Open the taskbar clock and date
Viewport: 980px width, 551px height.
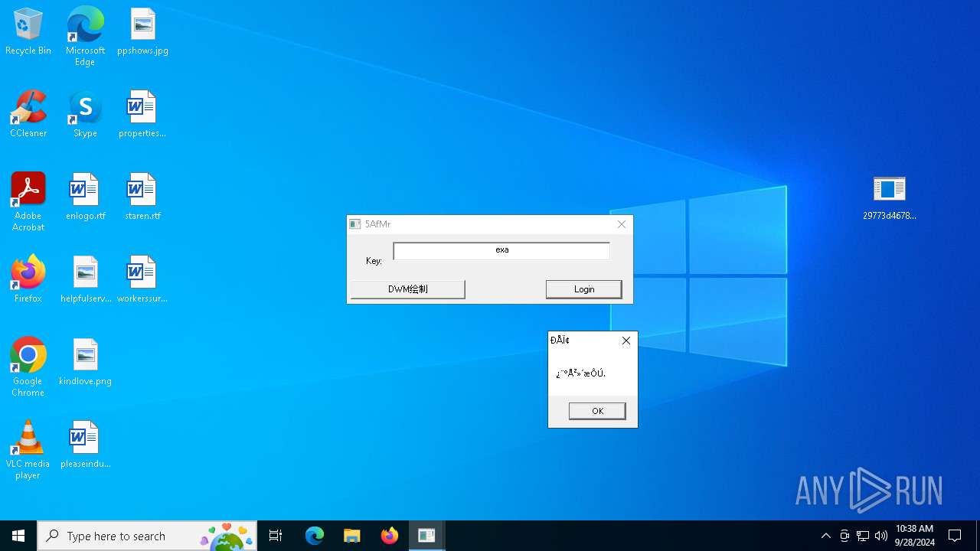[x=915, y=536]
